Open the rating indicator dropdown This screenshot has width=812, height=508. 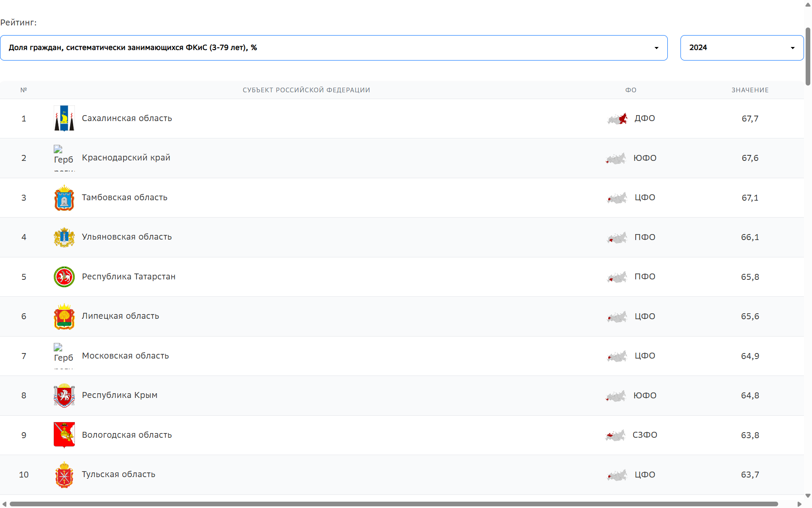tap(333, 48)
